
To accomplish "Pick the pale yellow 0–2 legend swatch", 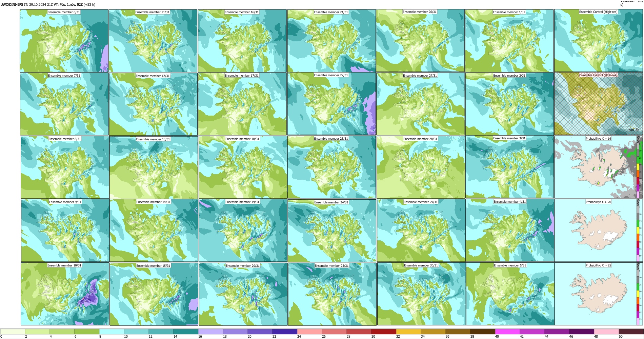I will (13, 332).
